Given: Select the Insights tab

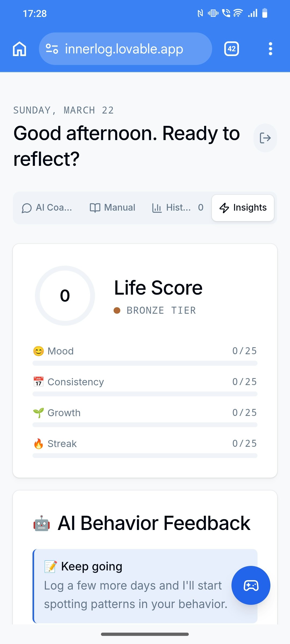Looking at the screenshot, I should (x=243, y=208).
